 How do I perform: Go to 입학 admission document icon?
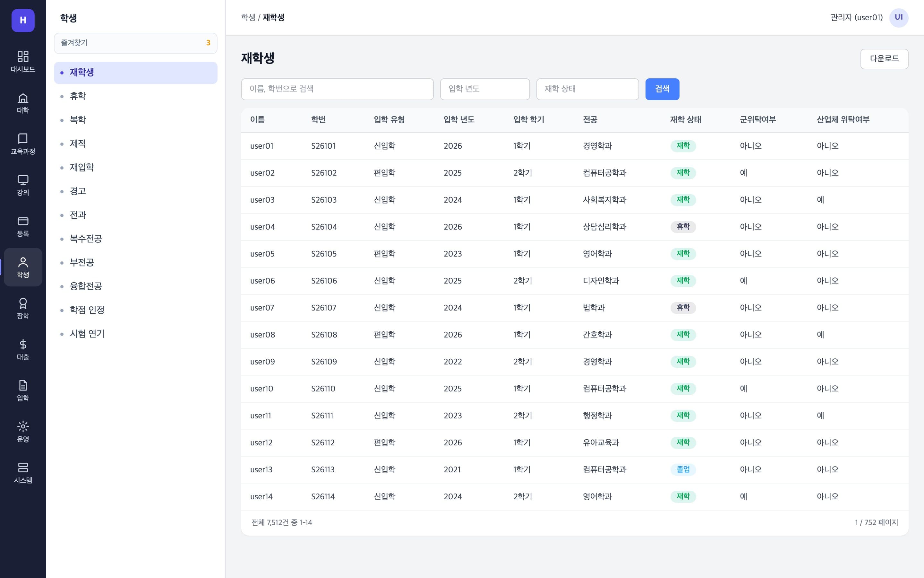[x=23, y=391]
